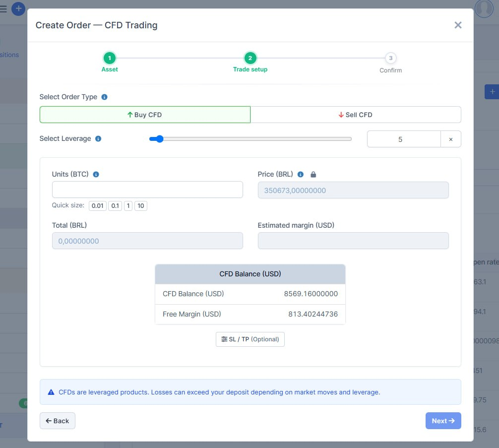Screen dimensions: 499x448
Task: Go Back to previous step
Action: pyautogui.click(x=57, y=421)
